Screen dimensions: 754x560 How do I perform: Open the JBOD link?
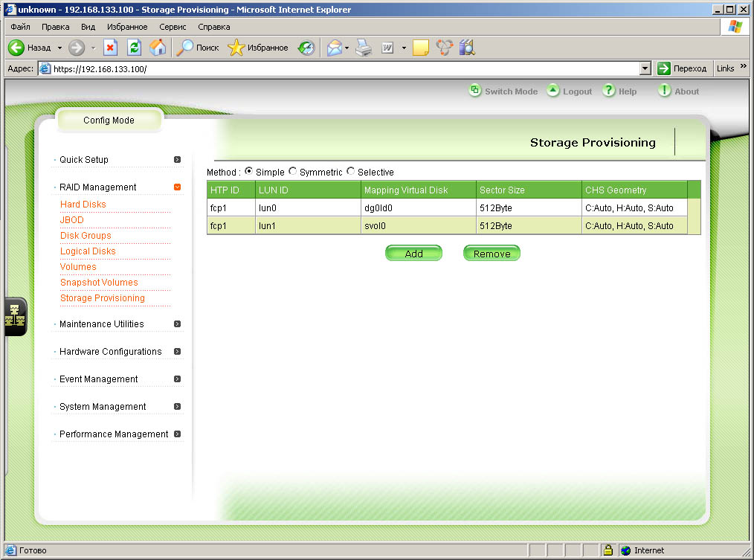point(71,220)
